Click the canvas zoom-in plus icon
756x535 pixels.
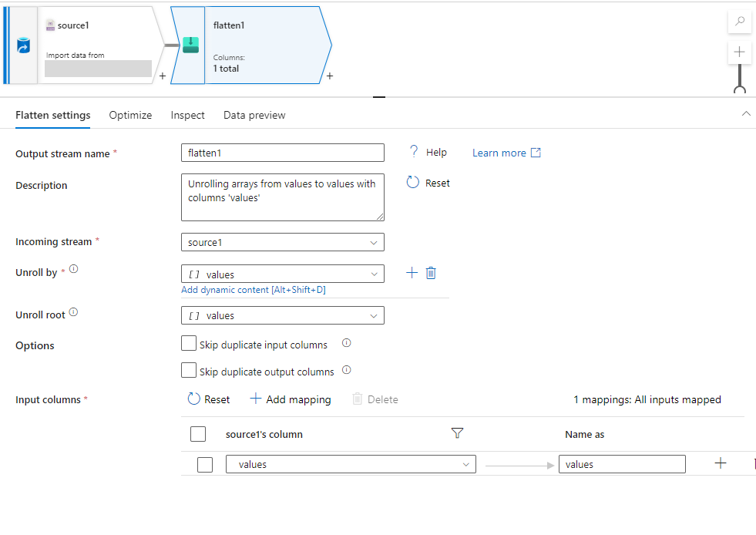tap(739, 52)
